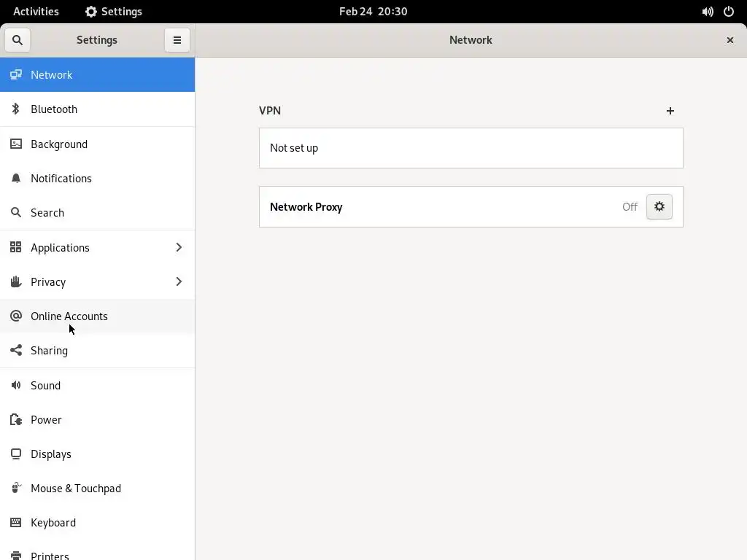The width and height of the screenshot is (747, 560).
Task: Go to Bluetooth settings label
Action: (x=54, y=109)
